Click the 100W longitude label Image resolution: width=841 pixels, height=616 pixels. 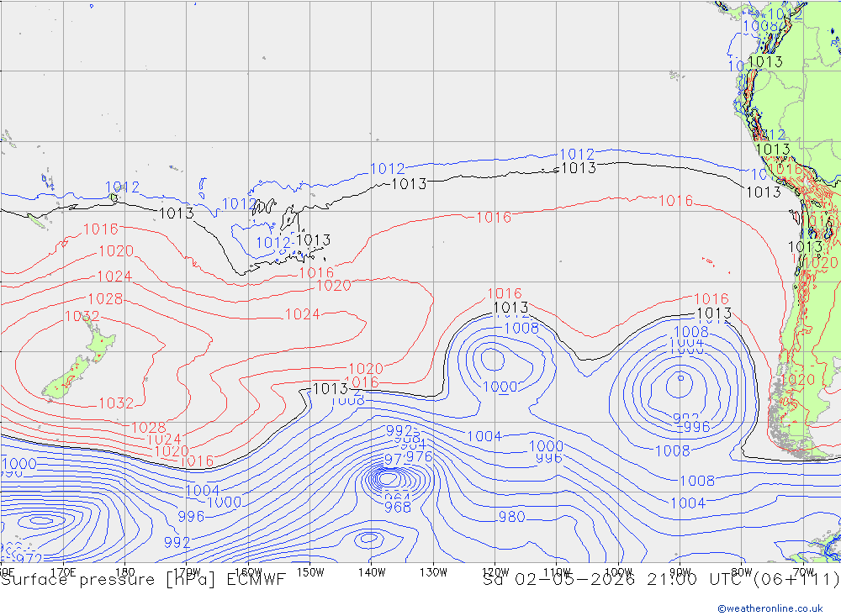[x=618, y=572]
